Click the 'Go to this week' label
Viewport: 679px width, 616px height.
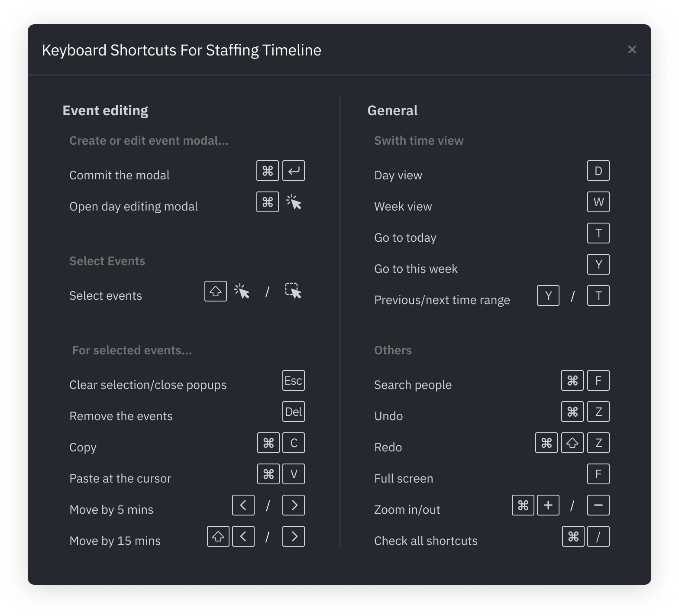416,269
